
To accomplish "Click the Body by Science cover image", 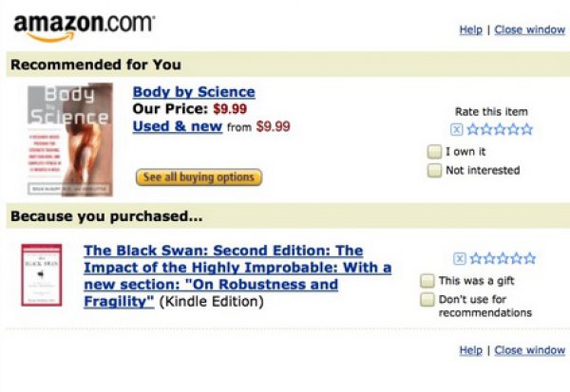I will click(69, 140).
